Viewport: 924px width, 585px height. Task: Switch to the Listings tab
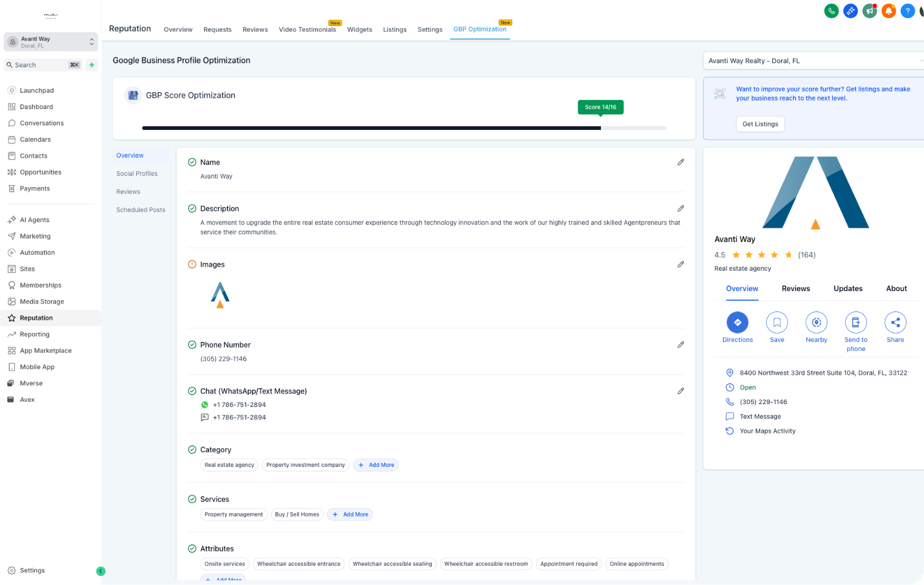(394, 29)
